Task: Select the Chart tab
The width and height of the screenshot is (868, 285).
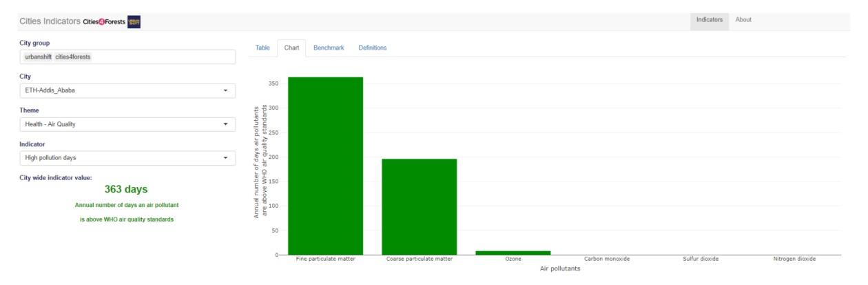Action: (291, 48)
